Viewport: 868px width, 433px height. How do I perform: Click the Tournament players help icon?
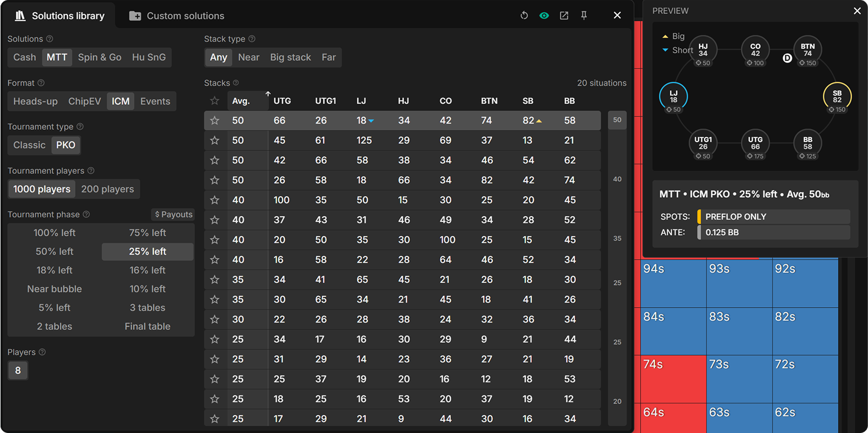point(91,171)
